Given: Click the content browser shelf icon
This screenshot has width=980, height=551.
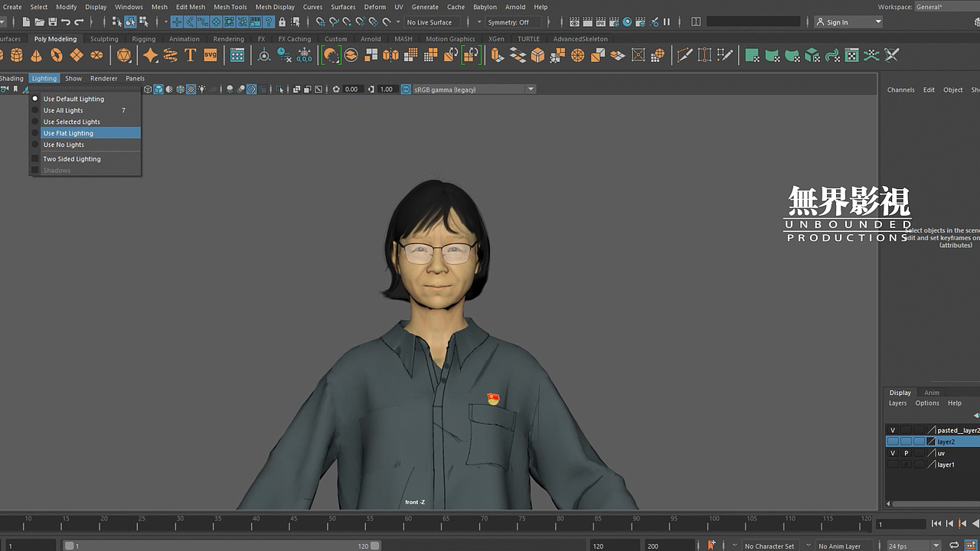Looking at the screenshot, I should point(237,55).
